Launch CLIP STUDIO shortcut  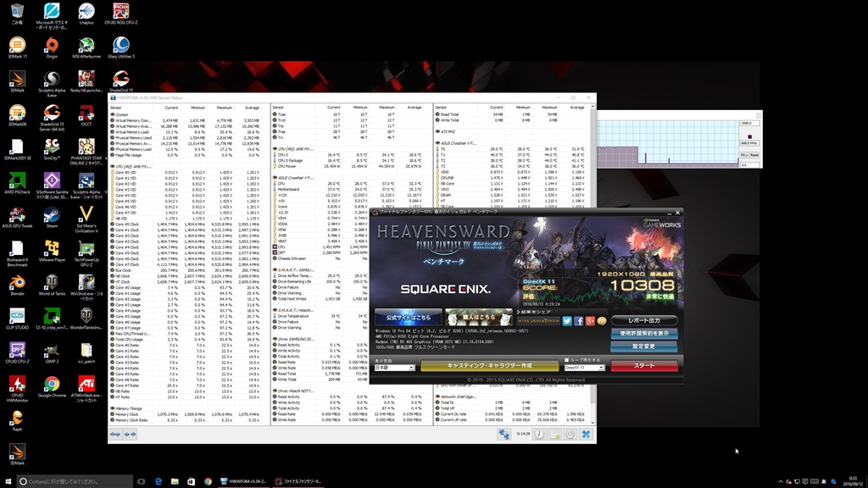pyautogui.click(x=17, y=319)
